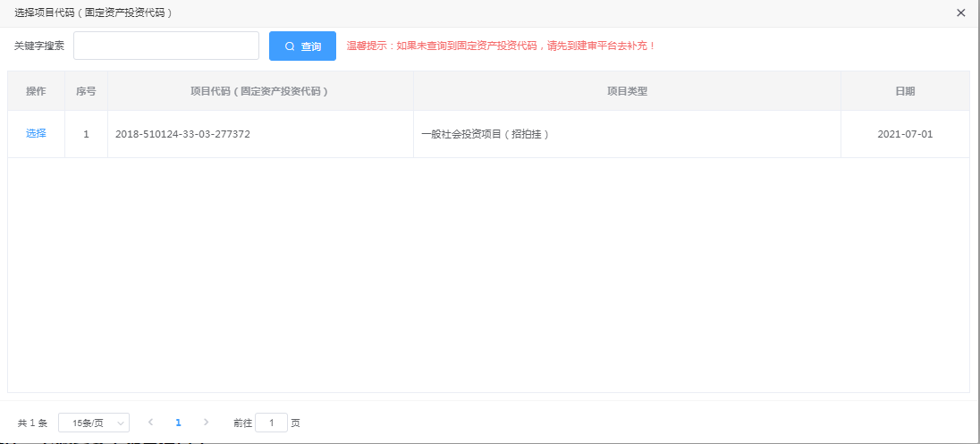Click the keyword search input field
Screen dimensions: 980x444
(166, 46)
